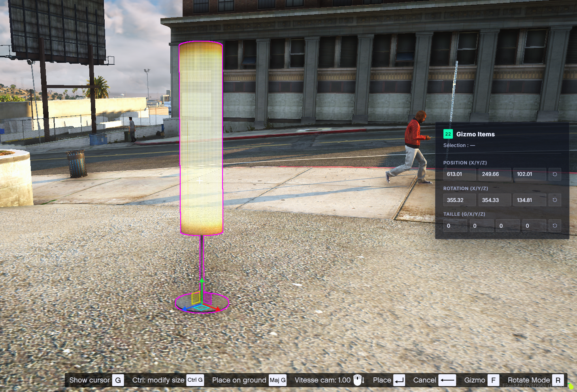
Task: Click the taille X field
Action: point(482,226)
